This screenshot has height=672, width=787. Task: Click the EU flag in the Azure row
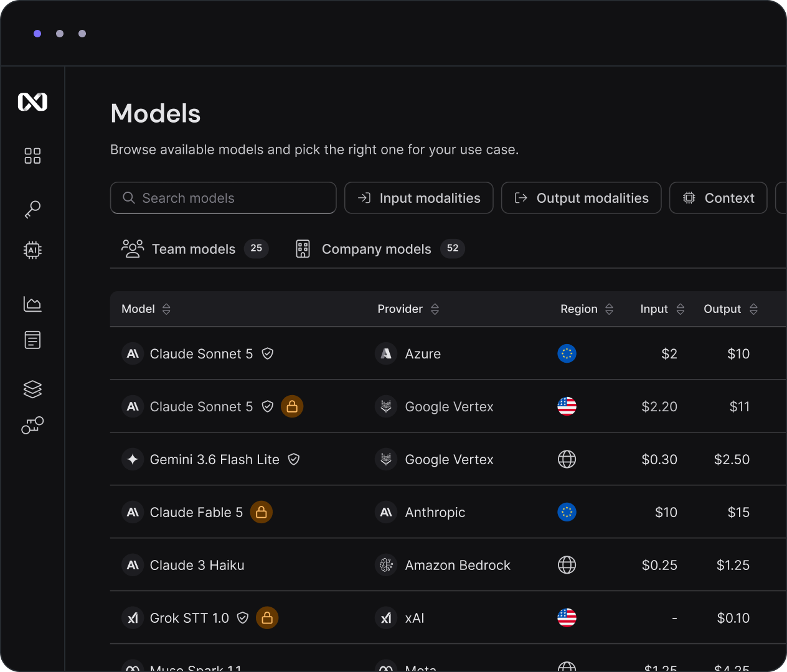pos(567,353)
